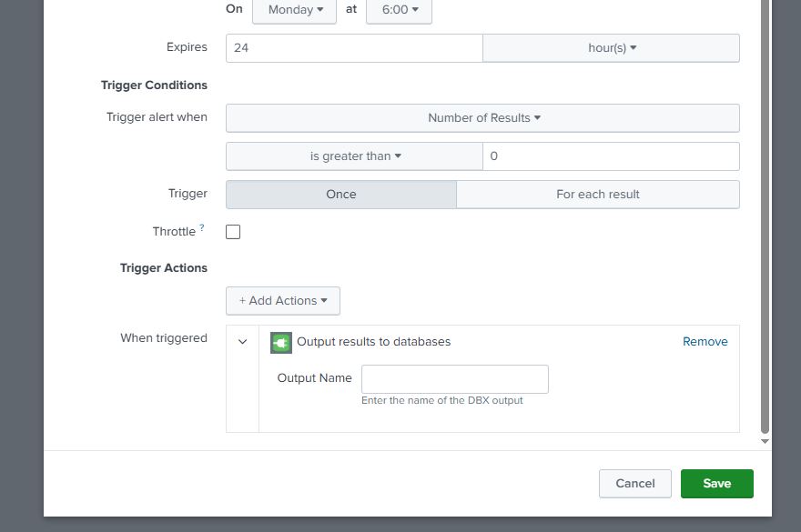Screen dimensions: 801x532
Task: Cancel the alert configuration
Action: coord(634,483)
